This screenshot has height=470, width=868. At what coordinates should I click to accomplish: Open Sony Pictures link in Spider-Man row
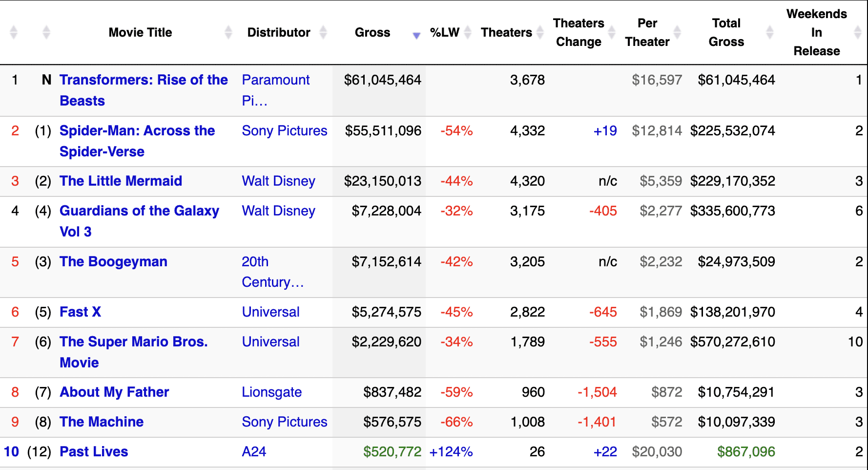[285, 131]
